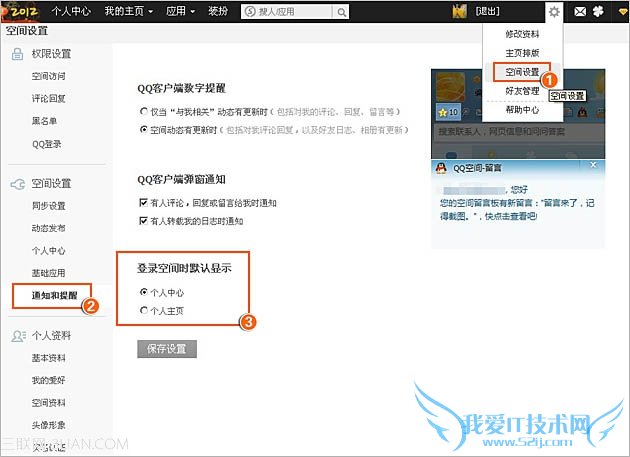Choose 主页排版 from gear menu
This screenshot has height=457, width=630.
[x=522, y=53]
